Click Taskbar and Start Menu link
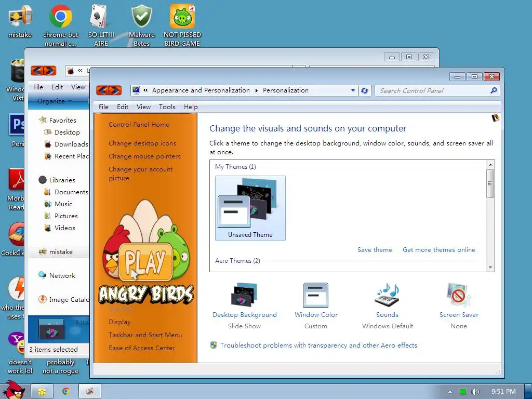Screen dimensions: 532x399 145,335
